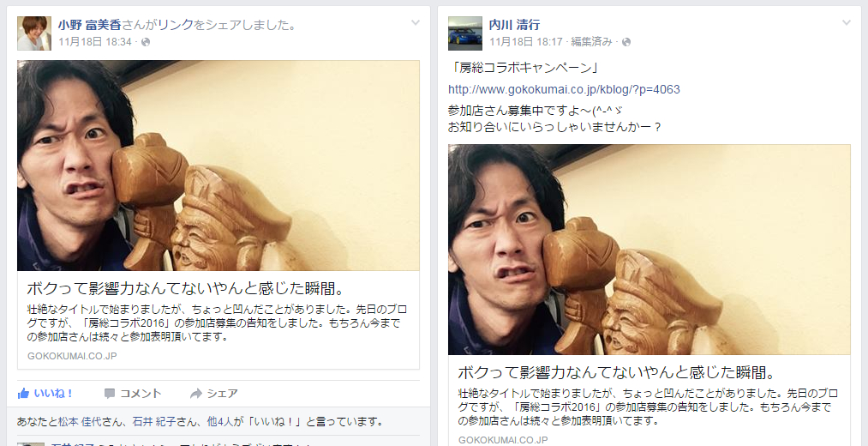The width and height of the screenshot is (868, 446).
Task: Click the thumbs-up like icon
Action: click(23, 394)
